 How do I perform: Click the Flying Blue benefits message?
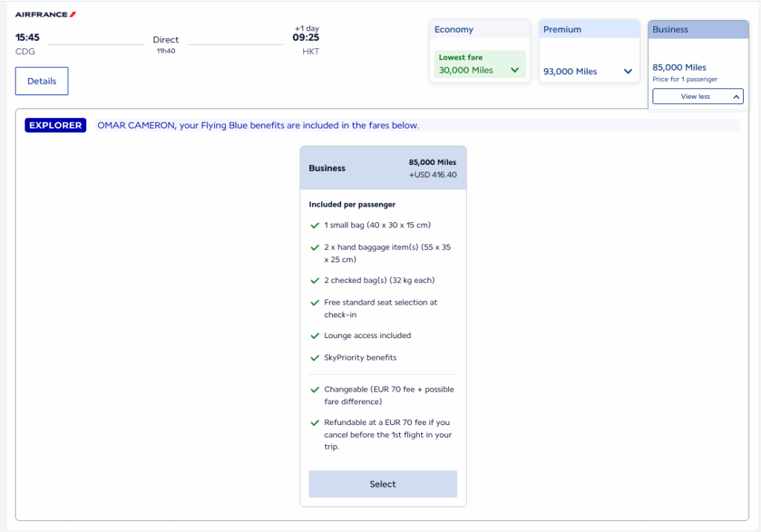tap(259, 126)
